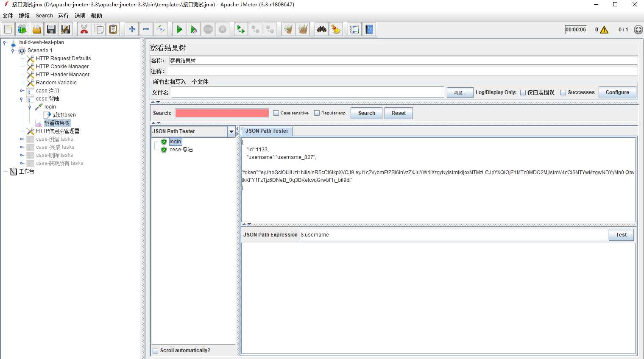The height and width of the screenshot is (359, 644).
Task: Click the Toggle enable/disable icon
Action: click(161, 29)
